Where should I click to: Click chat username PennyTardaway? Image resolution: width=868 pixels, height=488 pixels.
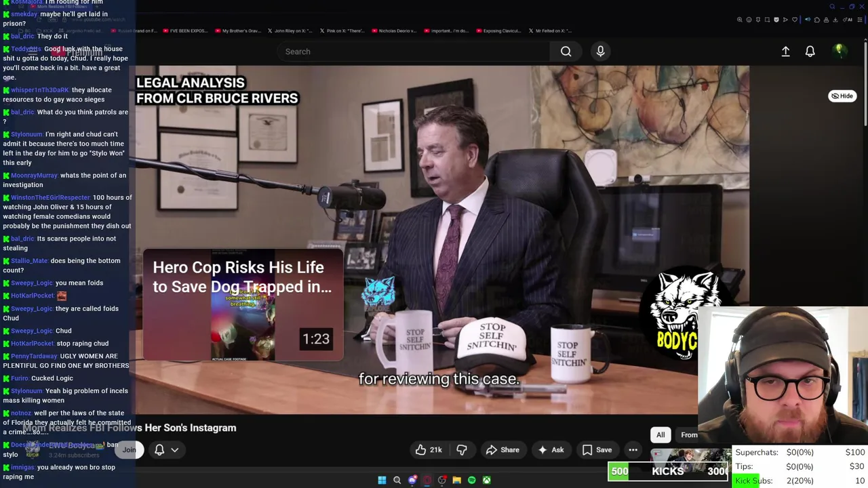click(34, 356)
